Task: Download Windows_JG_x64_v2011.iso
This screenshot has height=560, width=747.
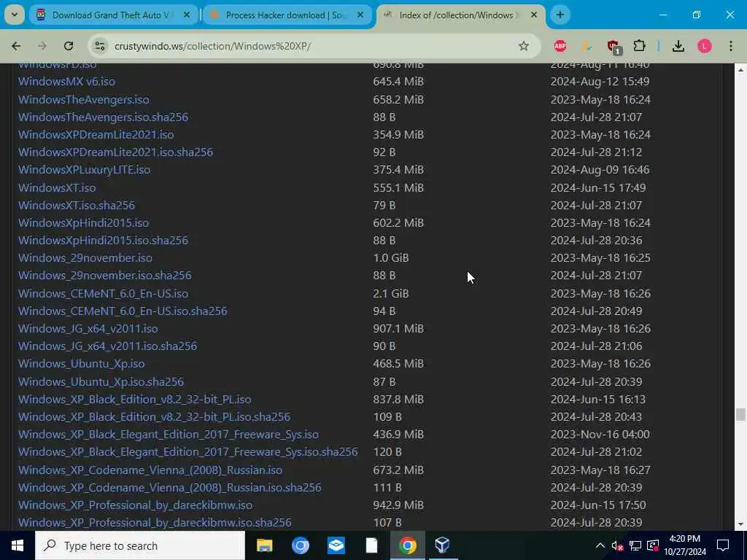Action: [x=88, y=329]
